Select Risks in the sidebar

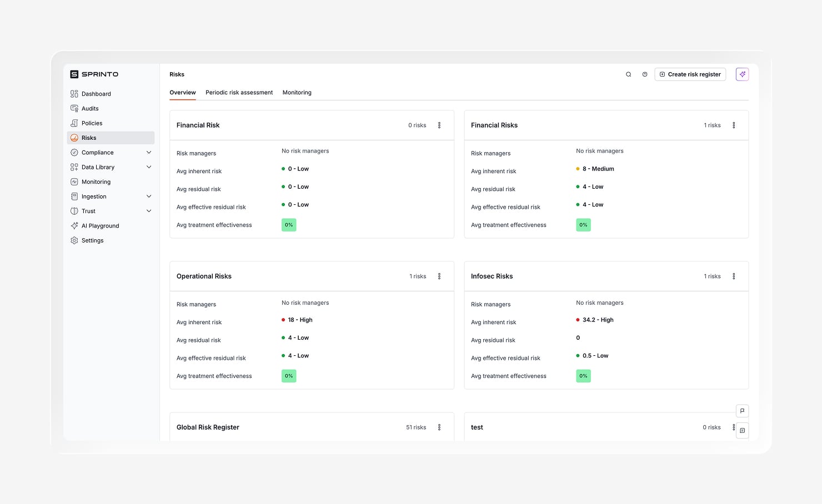tap(111, 138)
